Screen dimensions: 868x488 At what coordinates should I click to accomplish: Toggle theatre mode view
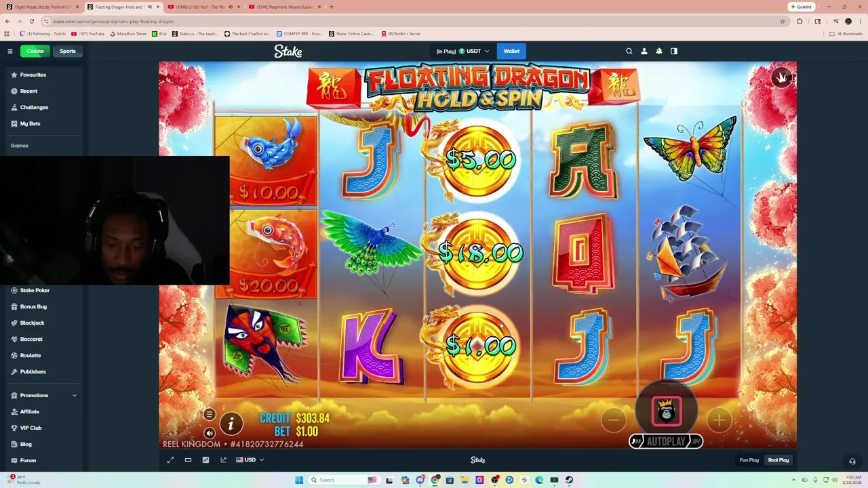pos(188,460)
